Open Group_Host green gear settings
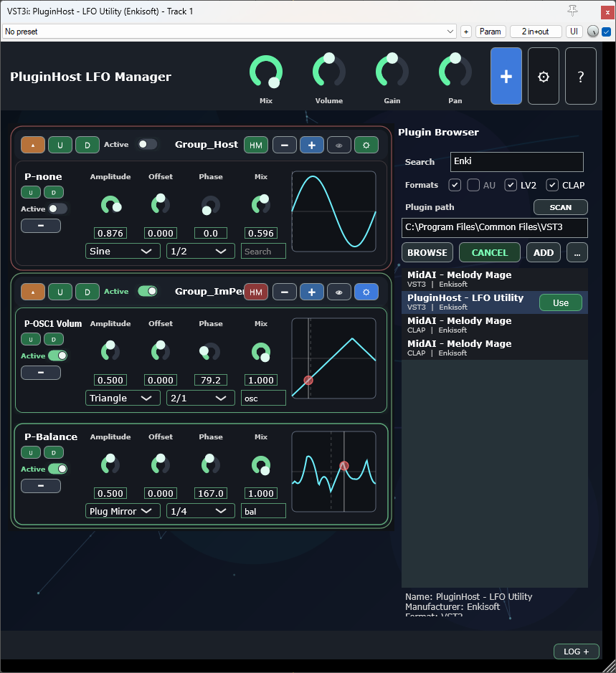Screen dimensions: 616x673 pyautogui.click(x=366, y=145)
